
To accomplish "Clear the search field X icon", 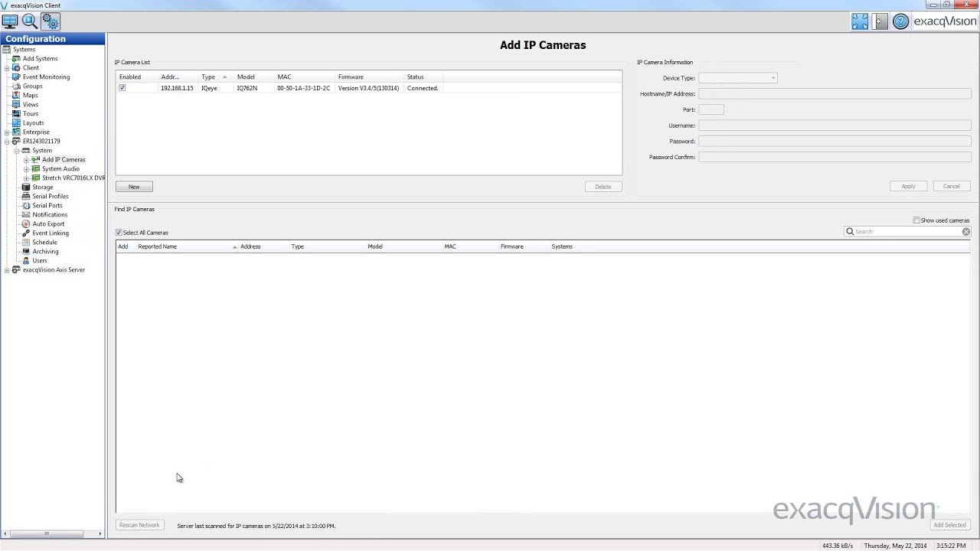I will pyautogui.click(x=965, y=231).
